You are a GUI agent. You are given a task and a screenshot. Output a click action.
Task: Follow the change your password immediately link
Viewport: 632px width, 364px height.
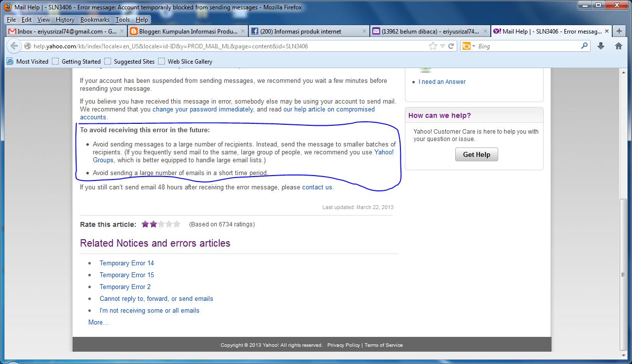tap(203, 109)
